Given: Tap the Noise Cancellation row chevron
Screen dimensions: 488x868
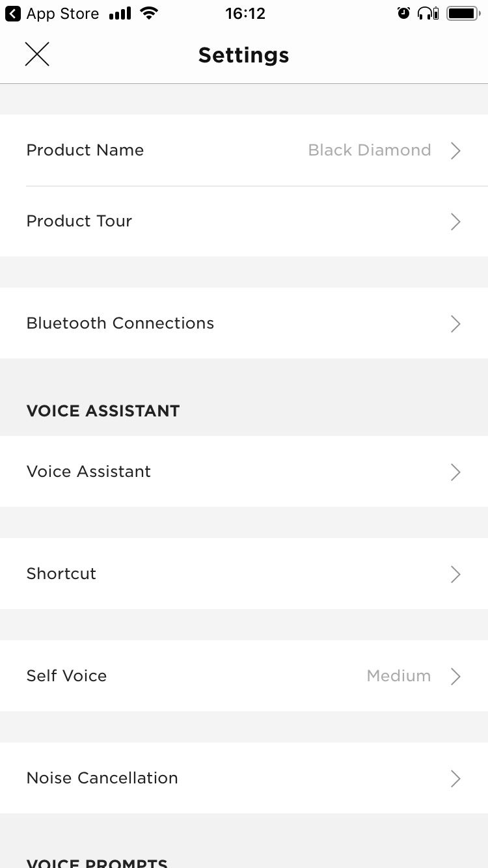Looking at the screenshot, I should pyautogui.click(x=455, y=779).
